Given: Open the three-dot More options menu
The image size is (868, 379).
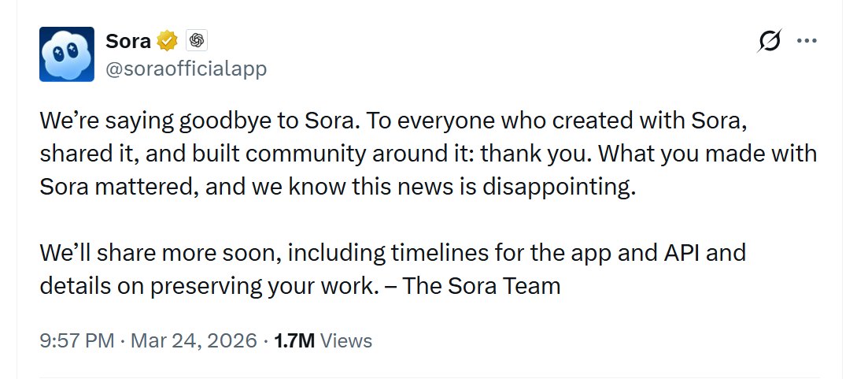Looking at the screenshot, I should pos(807,41).
